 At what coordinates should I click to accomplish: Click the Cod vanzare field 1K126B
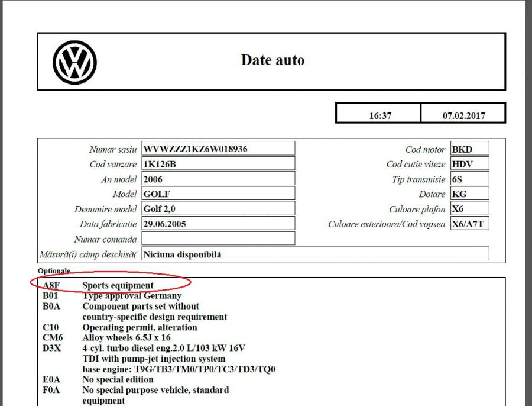[218, 164]
